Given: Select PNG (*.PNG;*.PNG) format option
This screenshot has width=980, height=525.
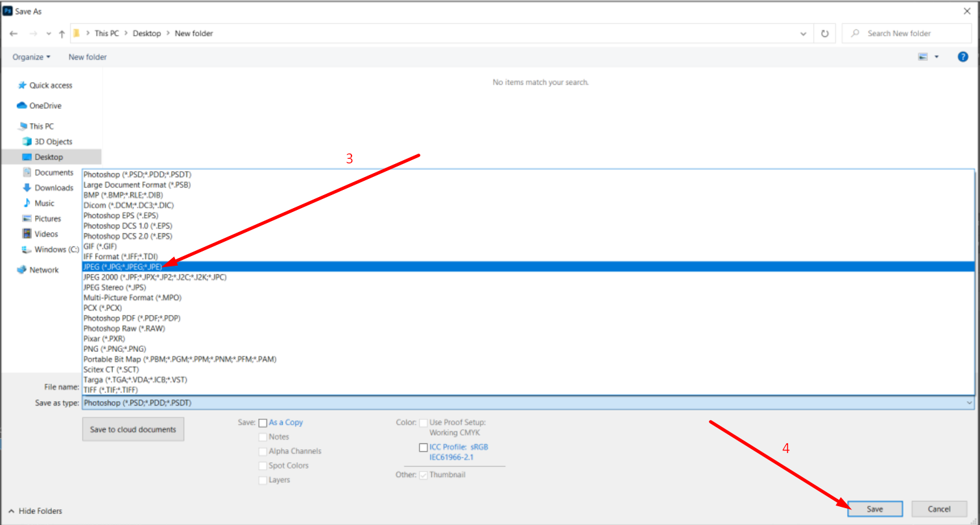Looking at the screenshot, I should tap(115, 349).
